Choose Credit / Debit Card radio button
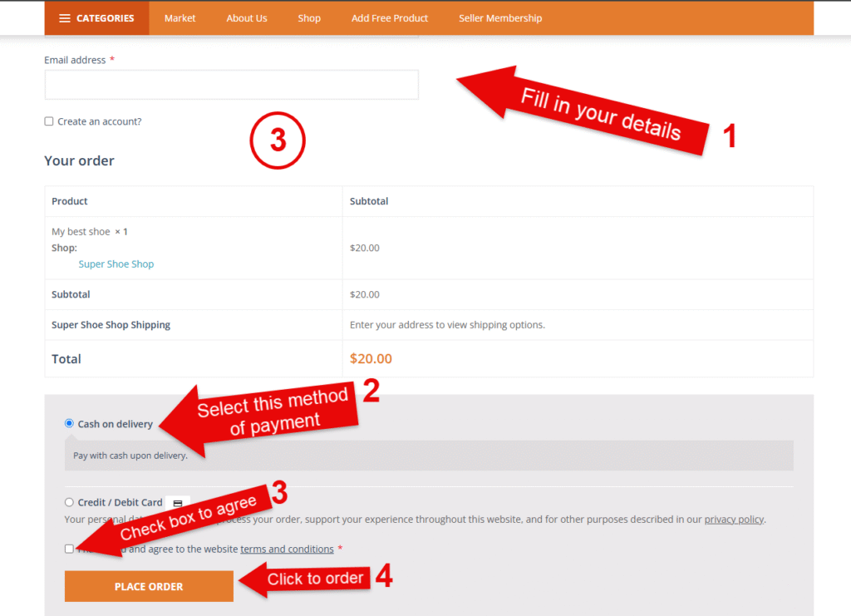The height and width of the screenshot is (616, 851). (x=69, y=502)
